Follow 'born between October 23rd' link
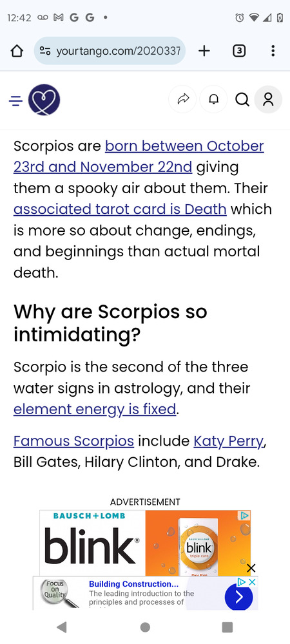 pyautogui.click(x=139, y=156)
